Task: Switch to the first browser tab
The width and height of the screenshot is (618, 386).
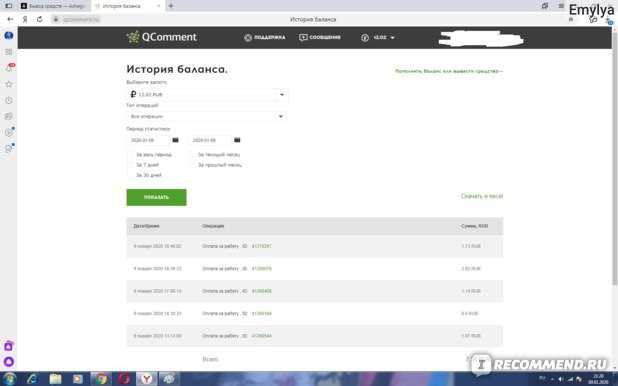Action: (x=54, y=6)
